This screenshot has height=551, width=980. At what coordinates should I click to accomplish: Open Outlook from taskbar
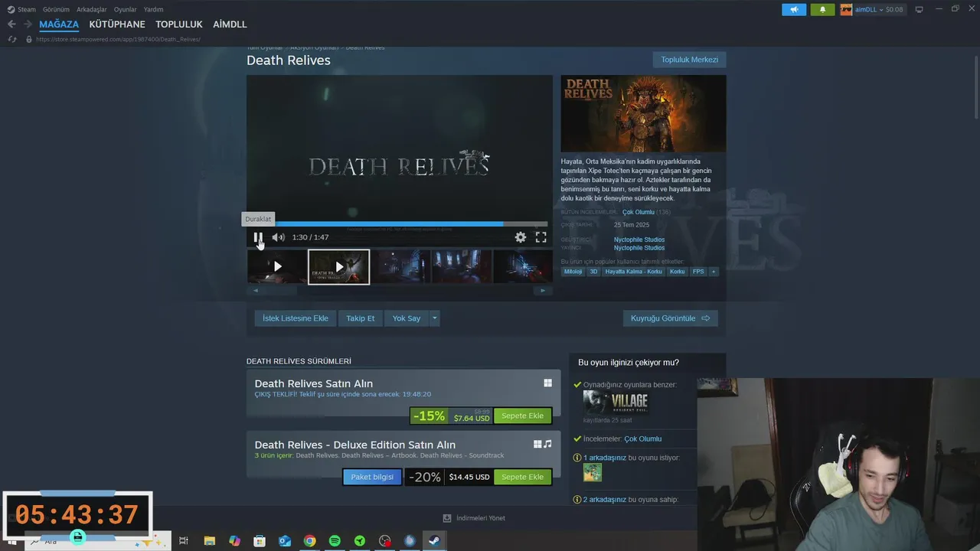coord(285,541)
